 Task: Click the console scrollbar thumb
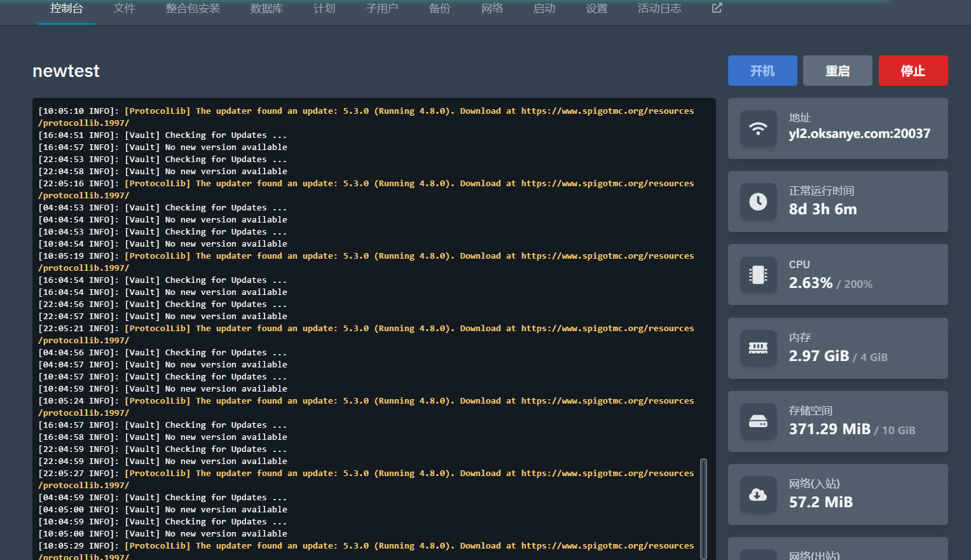(703, 509)
